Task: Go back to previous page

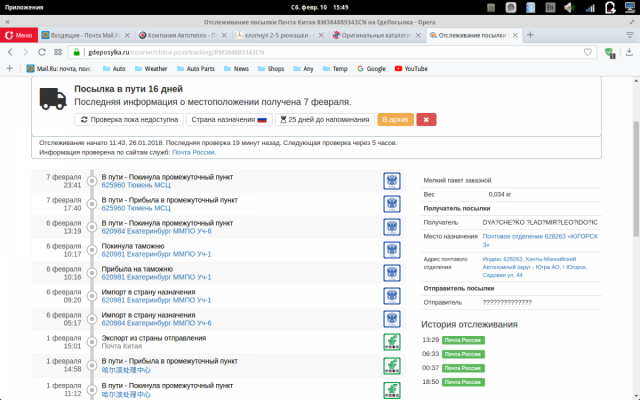Action: pyautogui.click(x=10, y=52)
